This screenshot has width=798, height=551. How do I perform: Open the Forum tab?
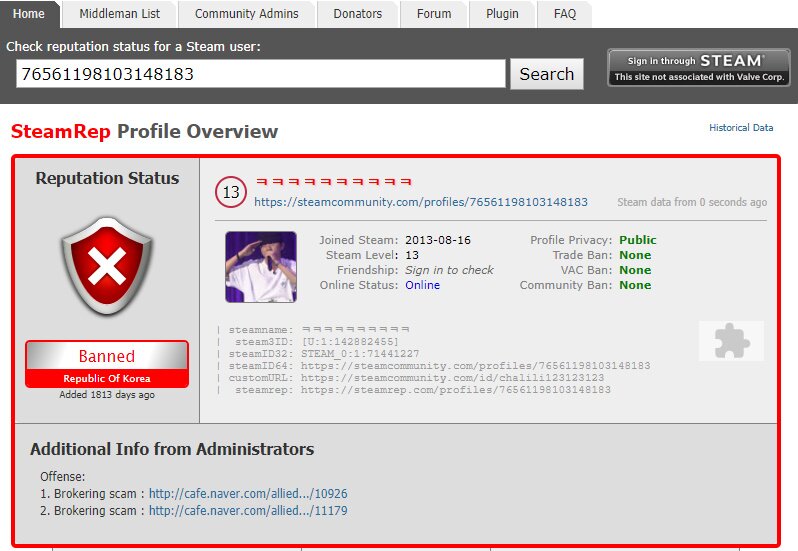coord(434,14)
